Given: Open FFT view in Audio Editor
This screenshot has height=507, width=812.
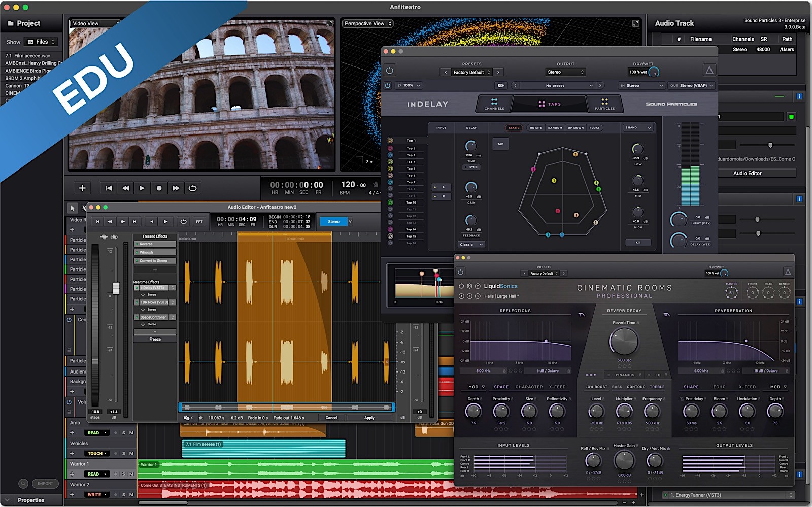Looking at the screenshot, I should pos(199,221).
